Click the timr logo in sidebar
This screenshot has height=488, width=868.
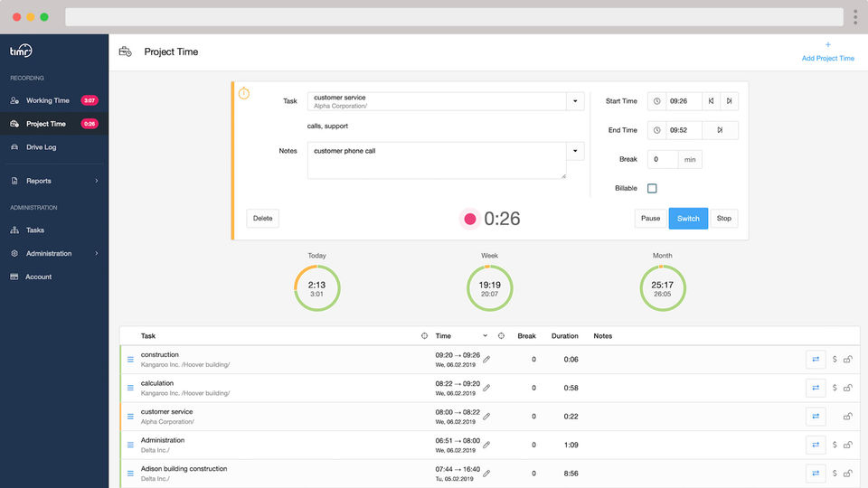[21, 51]
